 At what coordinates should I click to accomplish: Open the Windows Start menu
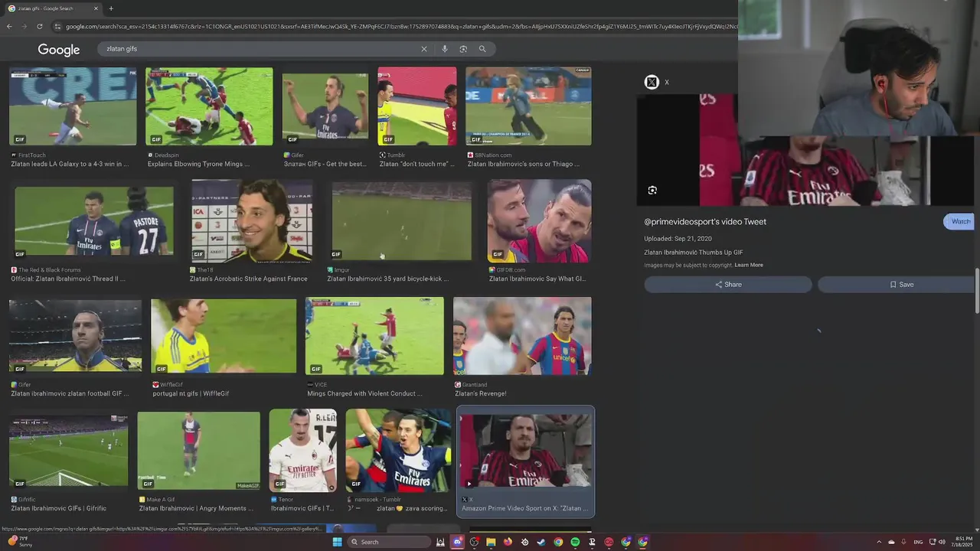coord(337,542)
